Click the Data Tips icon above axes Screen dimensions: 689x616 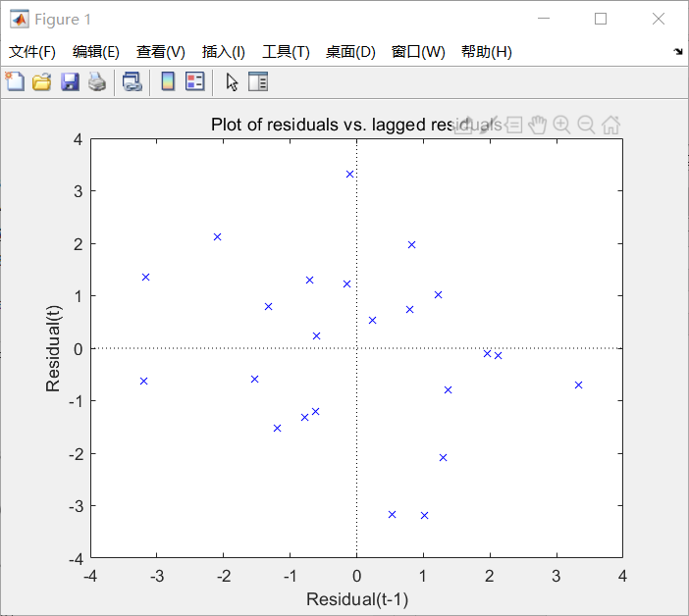pos(513,125)
